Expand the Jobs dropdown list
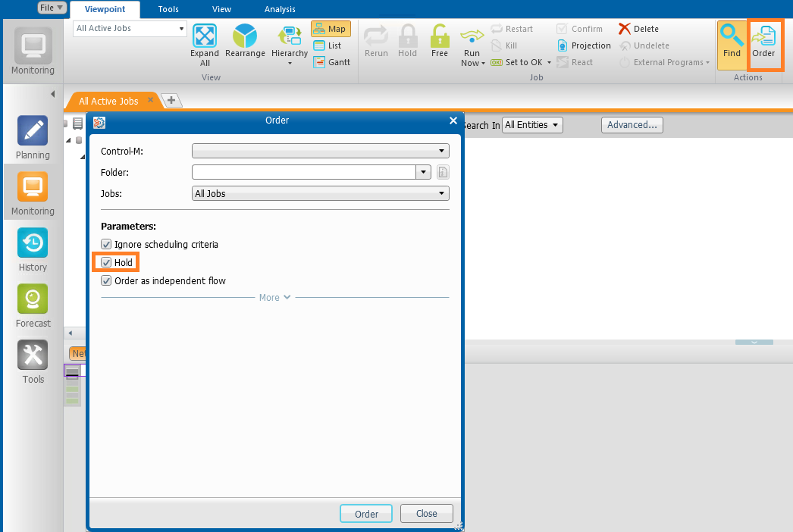Screen dimensions: 793x532 click(320, 194)
